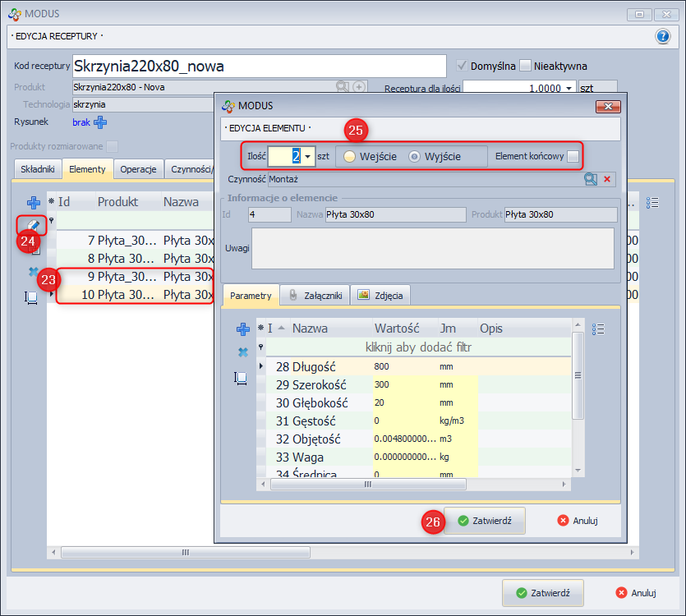Viewport: 686px width, 616px height.
Task: Open column chooser icon right of Opis
Action: 598,329
